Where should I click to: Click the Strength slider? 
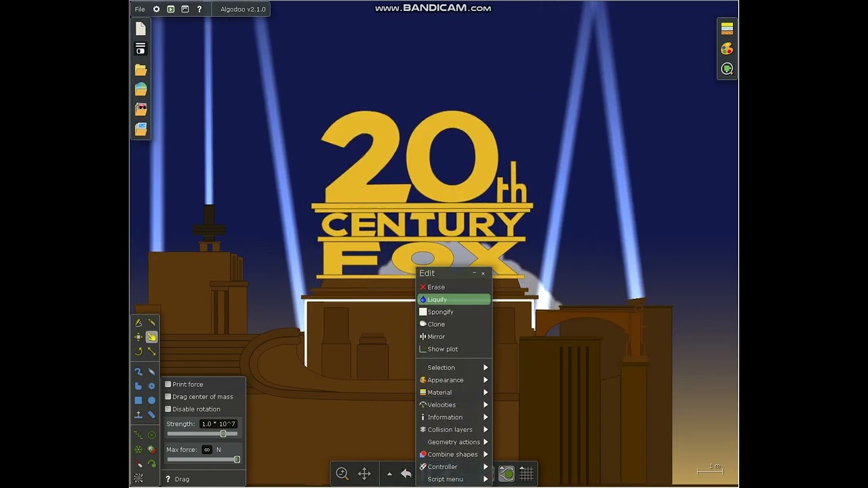[202, 434]
